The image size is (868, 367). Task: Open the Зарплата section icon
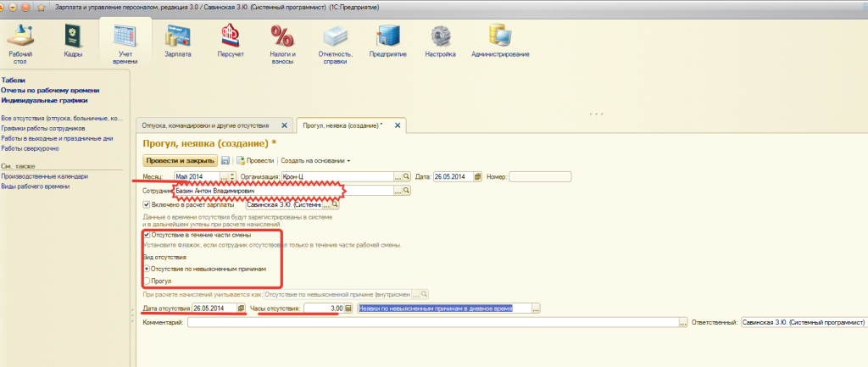[x=178, y=36]
